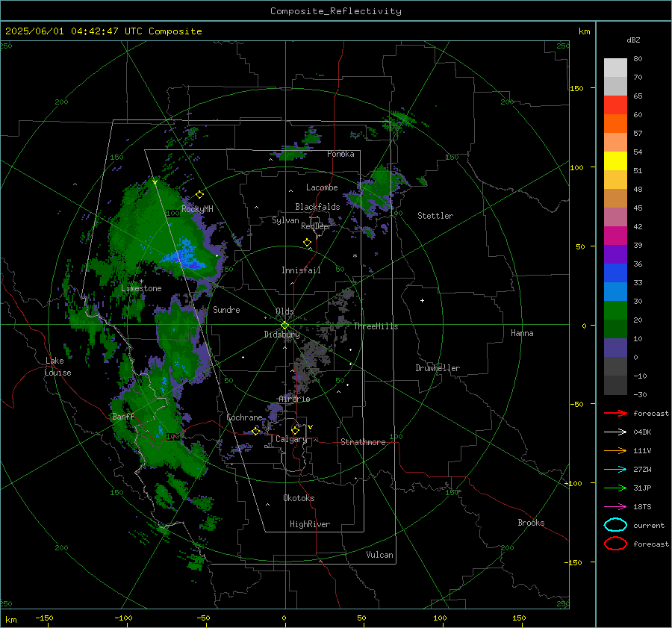
Task: Click the Lacombe label on the map
Action: coord(322,187)
